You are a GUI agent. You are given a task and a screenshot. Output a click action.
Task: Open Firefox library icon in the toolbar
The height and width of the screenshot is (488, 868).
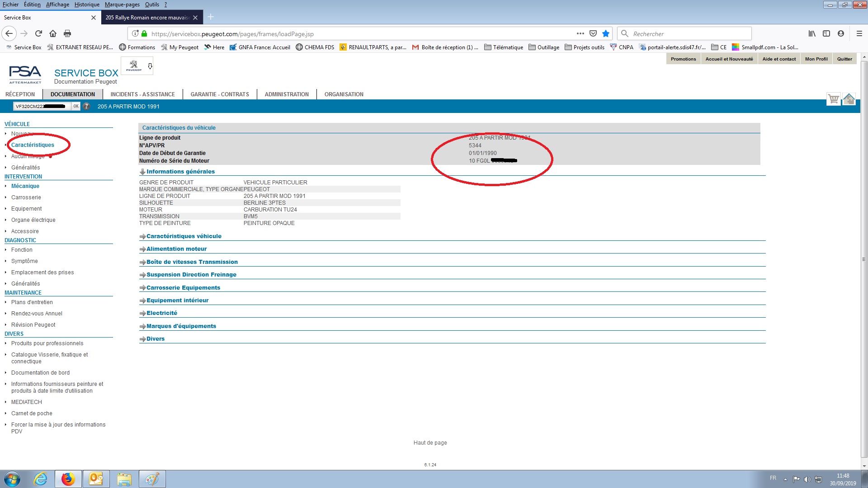tap(812, 33)
